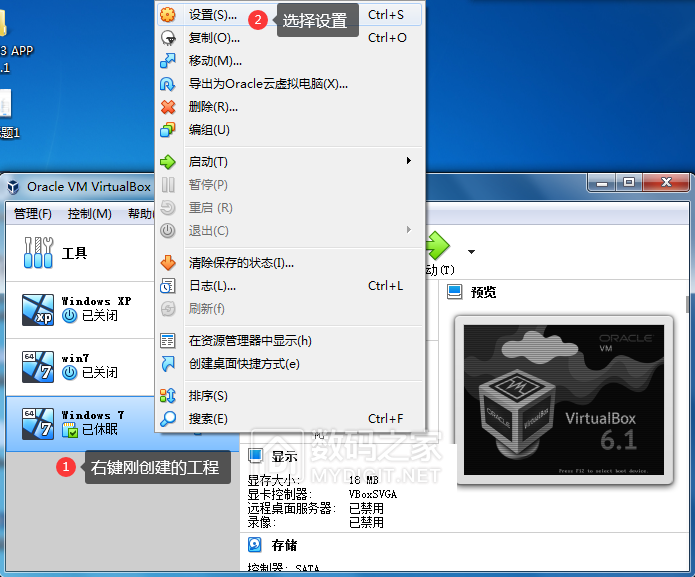Click the Settings gear icon in context menu
The image size is (695, 577).
click(x=168, y=15)
